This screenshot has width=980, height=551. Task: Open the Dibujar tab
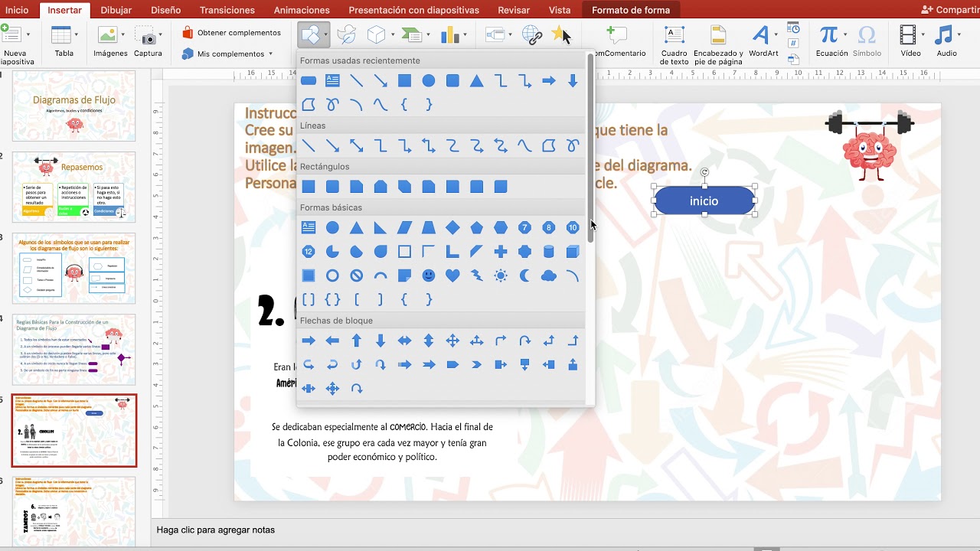[x=116, y=10]
